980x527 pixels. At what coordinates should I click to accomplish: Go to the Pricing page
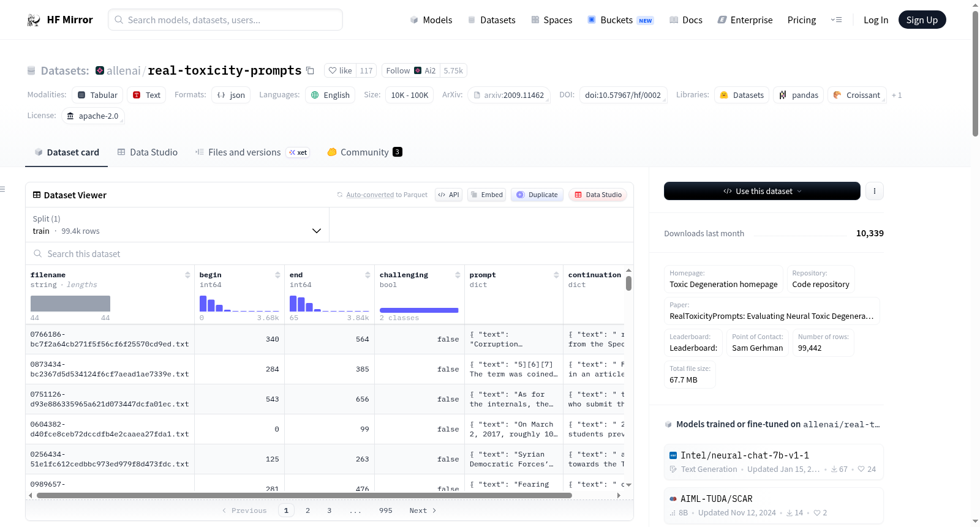pos(802,20)
